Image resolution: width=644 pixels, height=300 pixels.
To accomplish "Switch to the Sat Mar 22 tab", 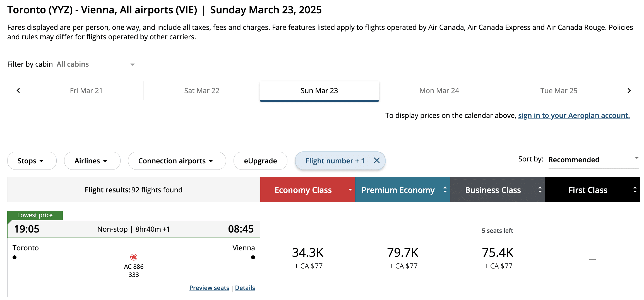I will click(201, 91).
